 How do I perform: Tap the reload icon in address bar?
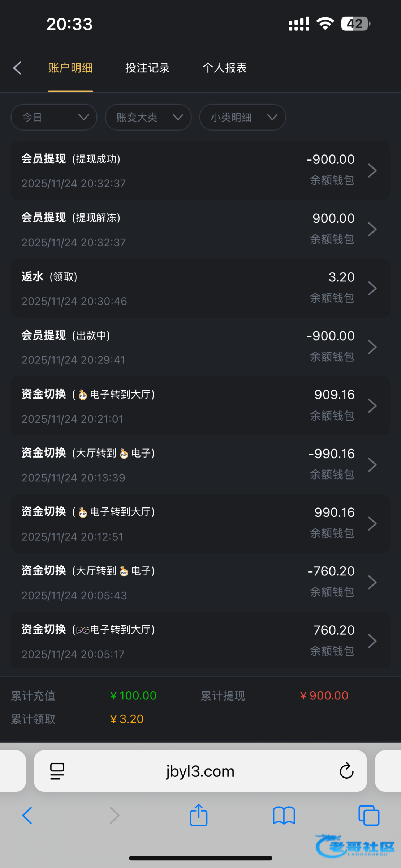(346, 771)
